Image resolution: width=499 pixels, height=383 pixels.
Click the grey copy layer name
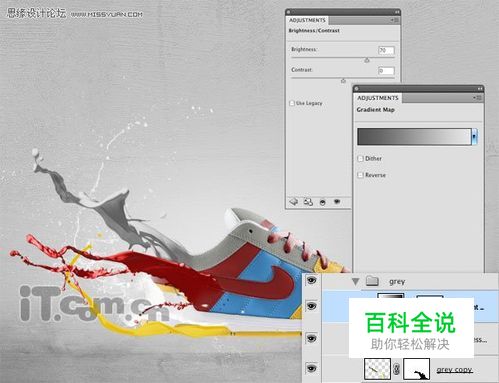point(454,370)
